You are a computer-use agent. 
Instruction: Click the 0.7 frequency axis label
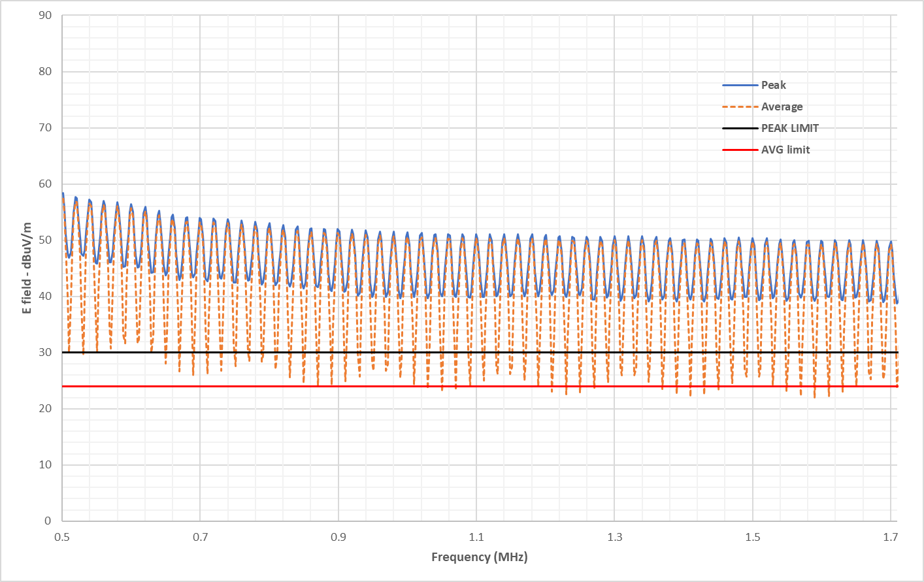coord(200,537)
